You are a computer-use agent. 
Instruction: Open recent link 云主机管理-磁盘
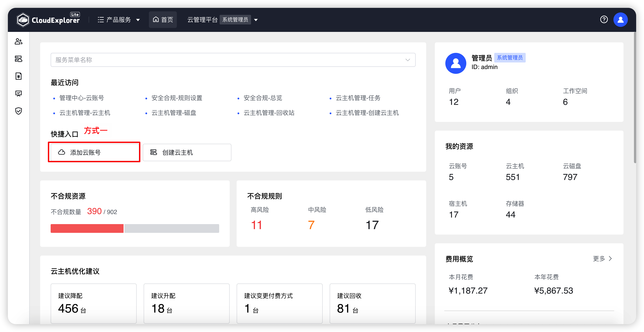coord(174,113)
